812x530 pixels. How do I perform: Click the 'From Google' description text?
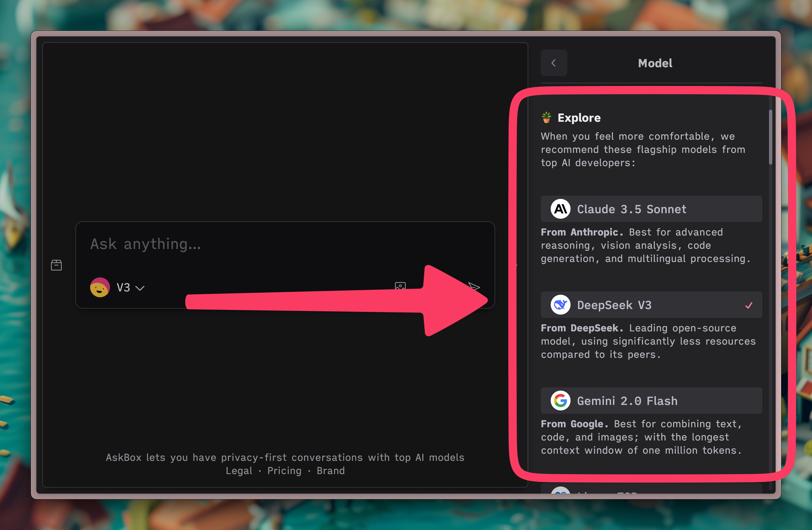click(641, 437)
